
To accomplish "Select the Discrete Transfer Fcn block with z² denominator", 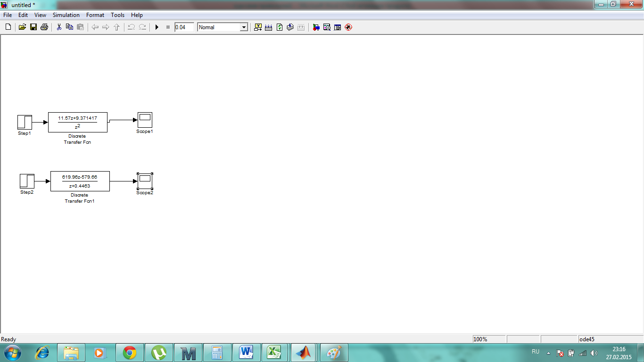I will click(x=78, y=122).
